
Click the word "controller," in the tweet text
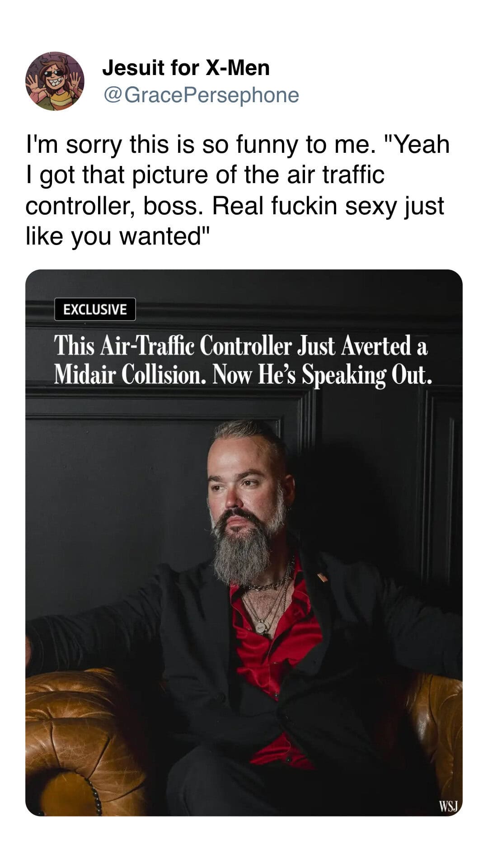[x=81, y=205]
